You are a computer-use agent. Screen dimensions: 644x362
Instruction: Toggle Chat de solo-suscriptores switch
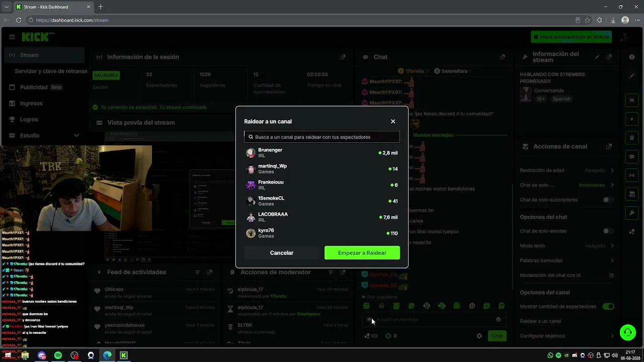(x=608, y=200)
